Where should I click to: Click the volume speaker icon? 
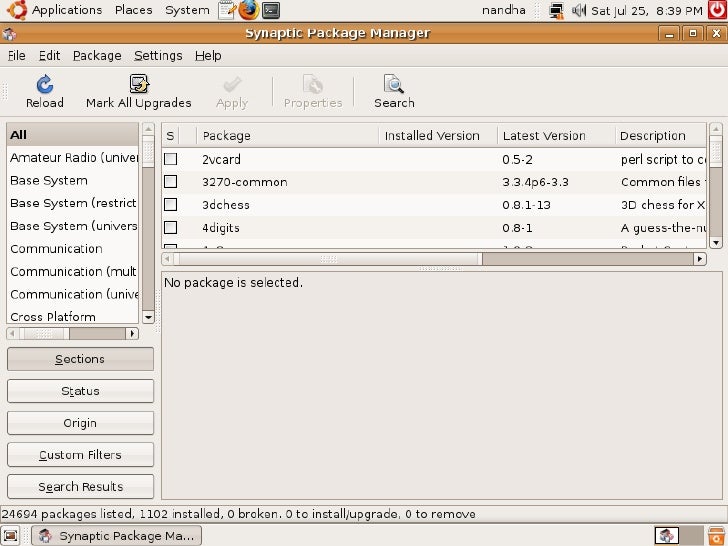tap(578, 10)
